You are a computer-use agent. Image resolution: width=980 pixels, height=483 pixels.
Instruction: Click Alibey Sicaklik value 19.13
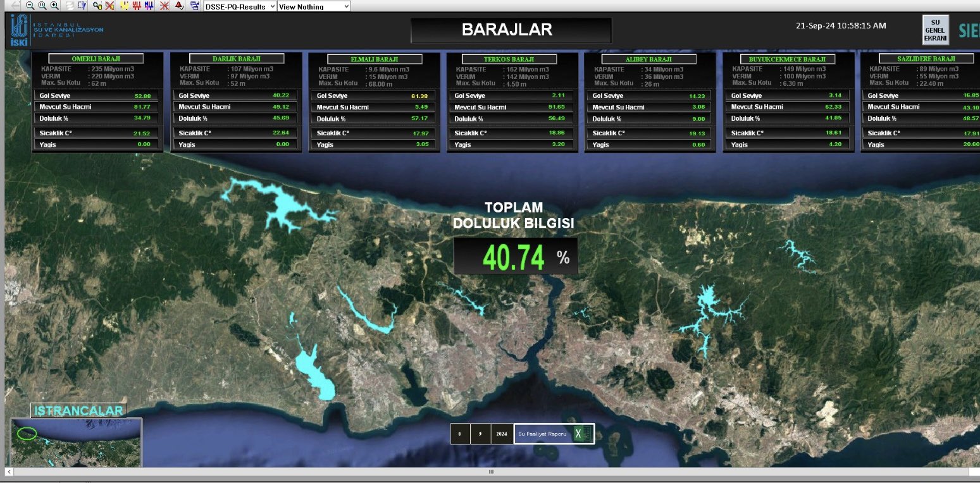click(697, 133)
